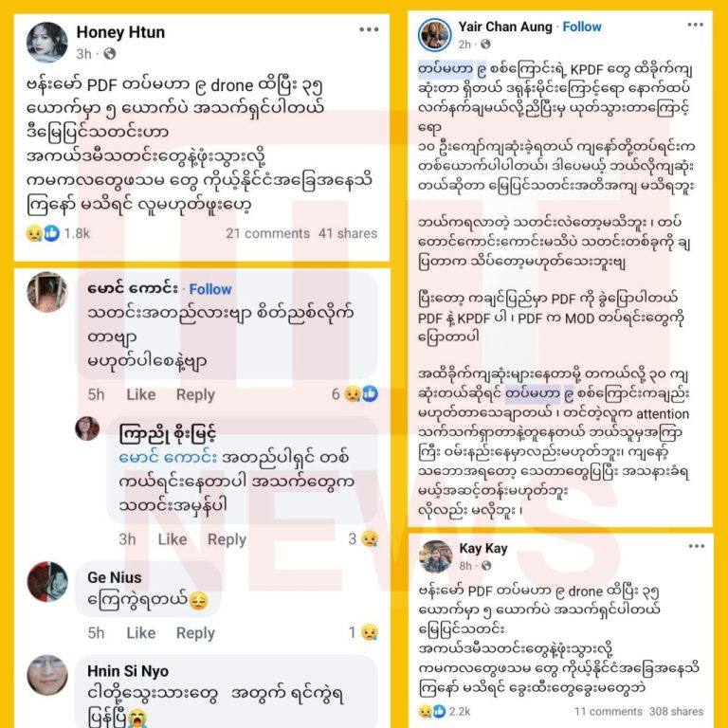Follow Yair Chan Aung
The height and width of the screenshot is (728, 728).
[582, 27]
